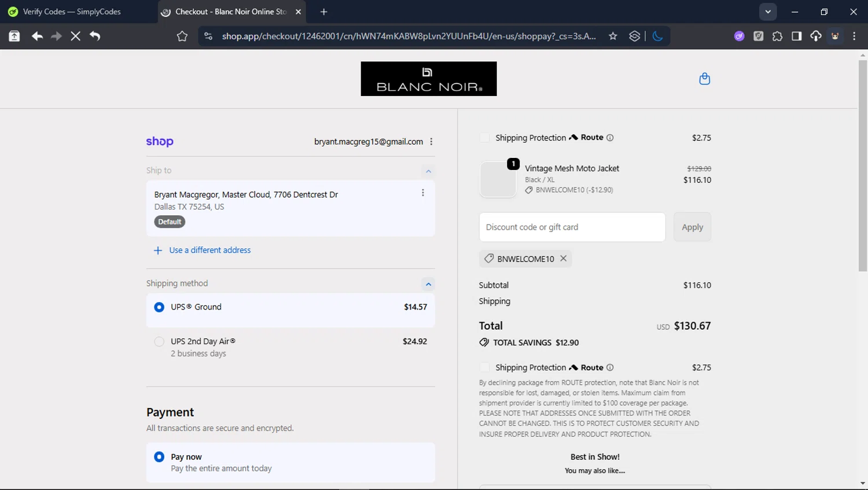
Task: Open the Shop Pay logo link
Action: [x=160, y=142]
